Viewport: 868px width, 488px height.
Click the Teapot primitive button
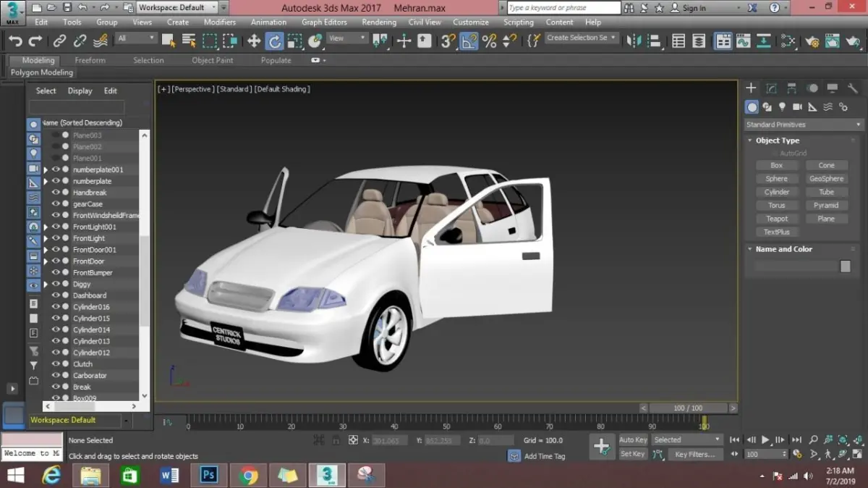pyautogui.click(x=777, y=219)
